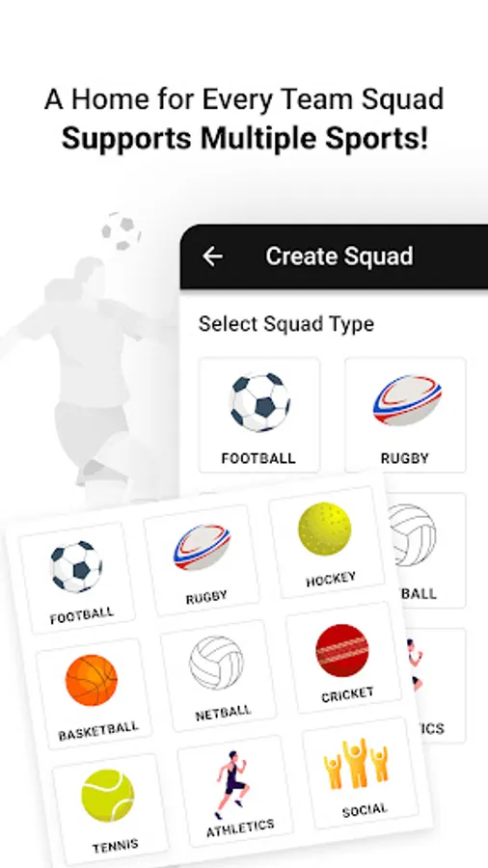Tap the RUGBY label in the Create Squad panel
This screenshot has height=868, width=488.
(x=405, y=458)
